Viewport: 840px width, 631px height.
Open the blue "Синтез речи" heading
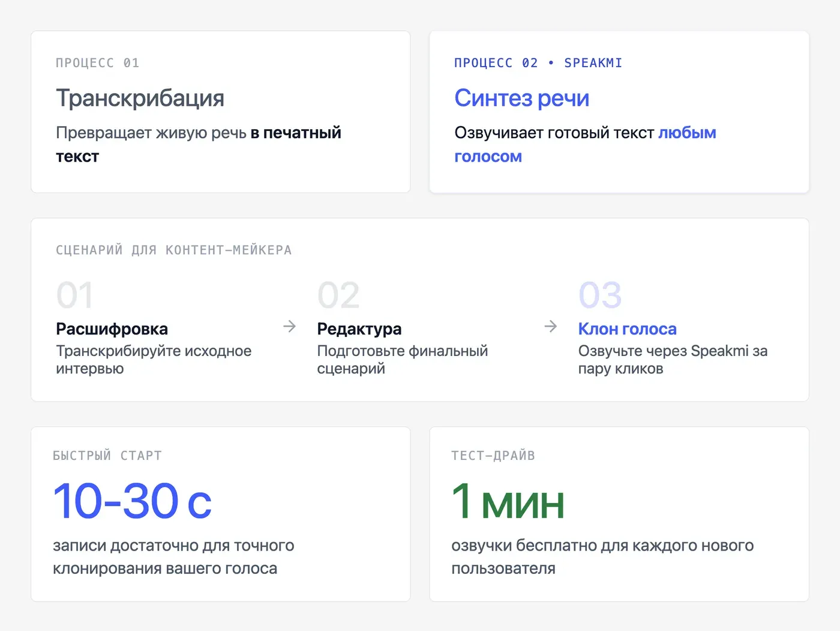point(521,98)
